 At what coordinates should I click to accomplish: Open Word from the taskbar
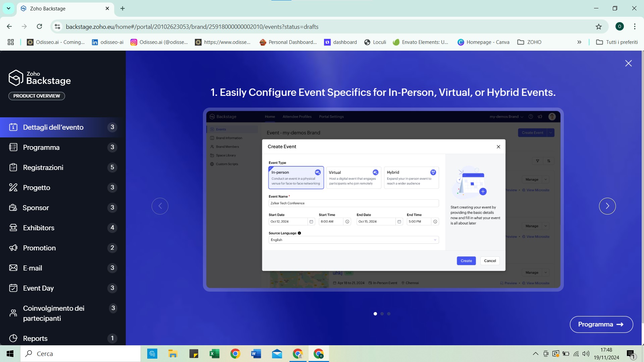coord(256,354)
